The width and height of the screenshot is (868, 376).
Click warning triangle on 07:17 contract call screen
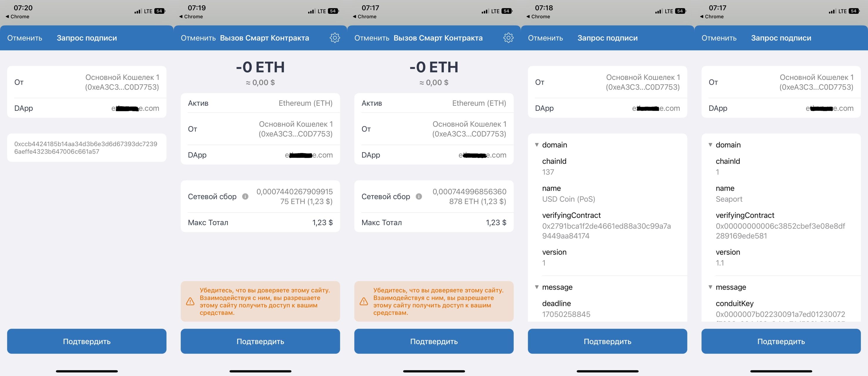364,301
